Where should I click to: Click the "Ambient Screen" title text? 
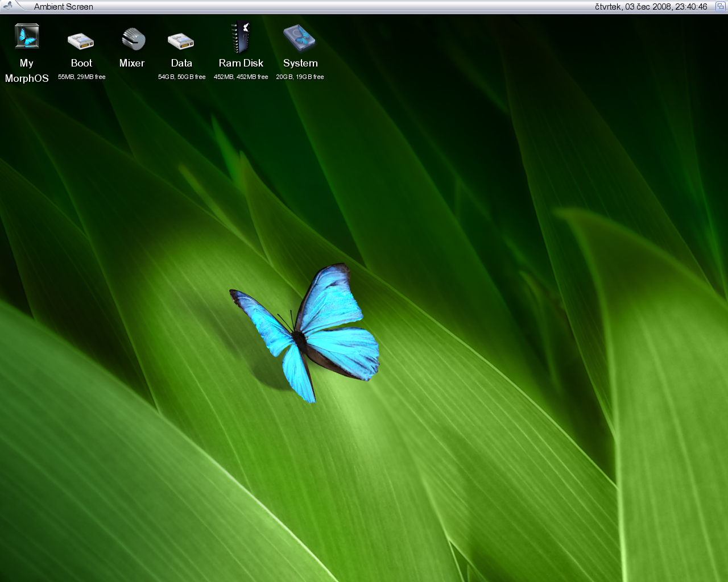63,7
